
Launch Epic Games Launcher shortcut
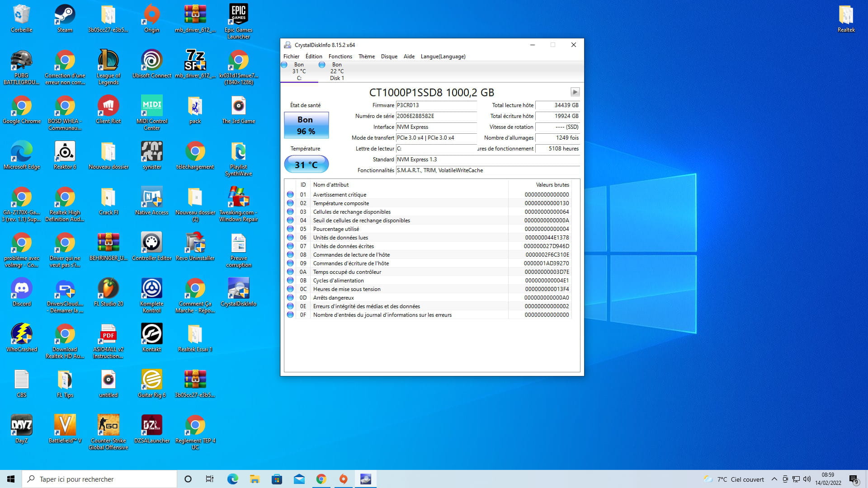pyautogui.click(x=238, y=22)
